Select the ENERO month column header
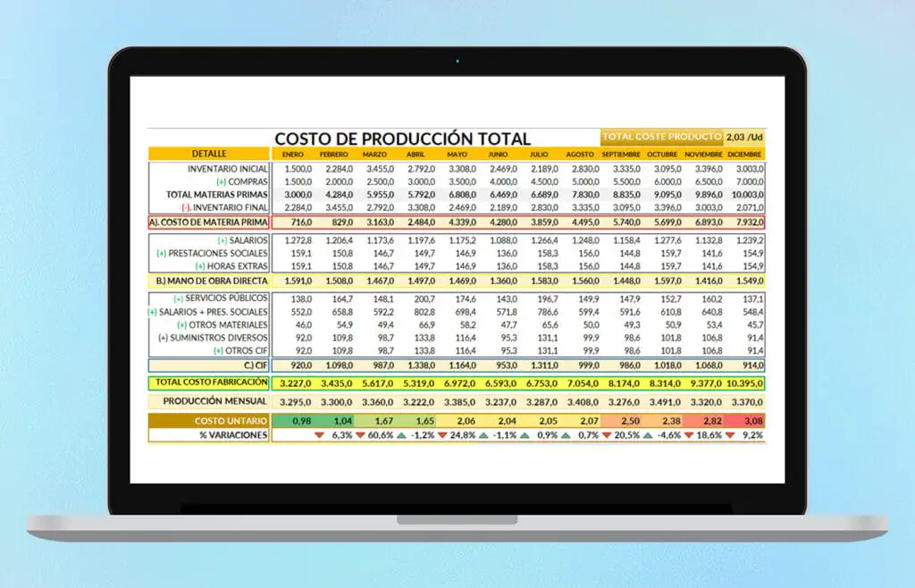 tap(295, 153)
